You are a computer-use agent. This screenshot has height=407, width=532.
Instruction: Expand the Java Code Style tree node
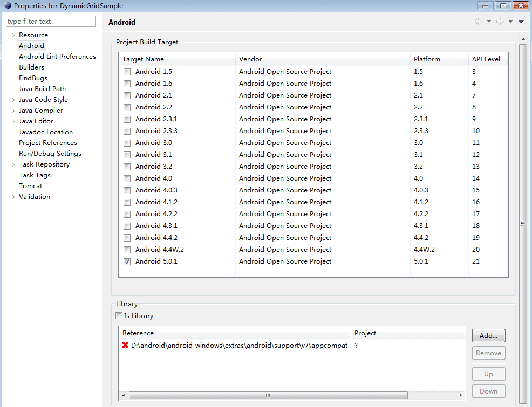coord(13,100)
